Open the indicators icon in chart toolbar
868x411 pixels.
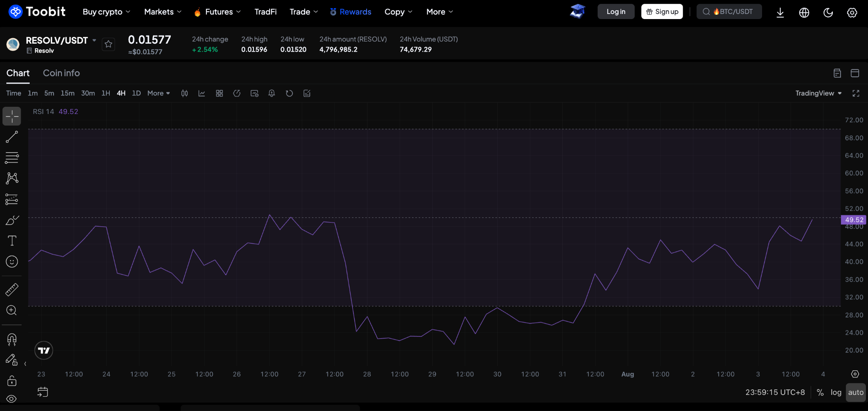(202, 93)
